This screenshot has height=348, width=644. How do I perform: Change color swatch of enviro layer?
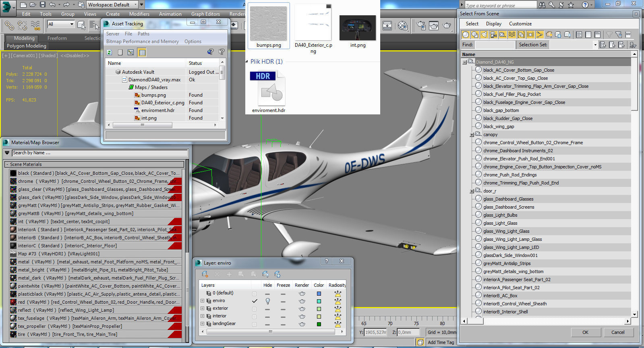point(319,301)
